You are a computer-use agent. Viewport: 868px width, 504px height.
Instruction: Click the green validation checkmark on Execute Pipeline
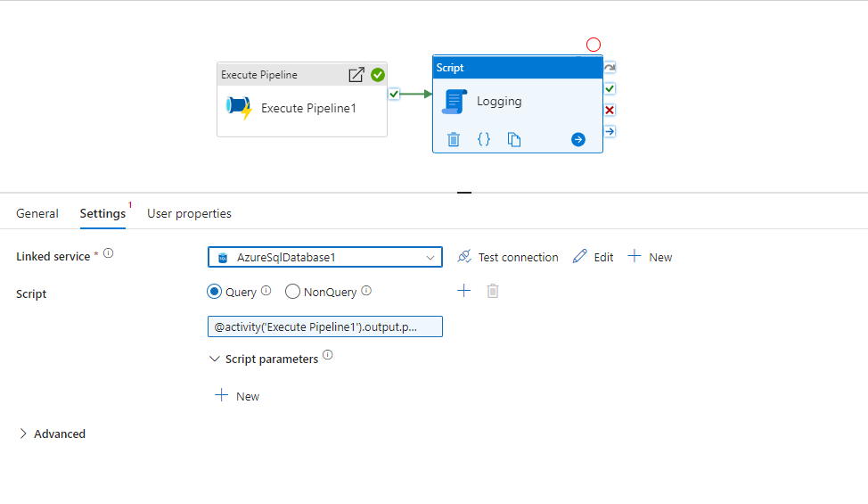tap(378, 75)
